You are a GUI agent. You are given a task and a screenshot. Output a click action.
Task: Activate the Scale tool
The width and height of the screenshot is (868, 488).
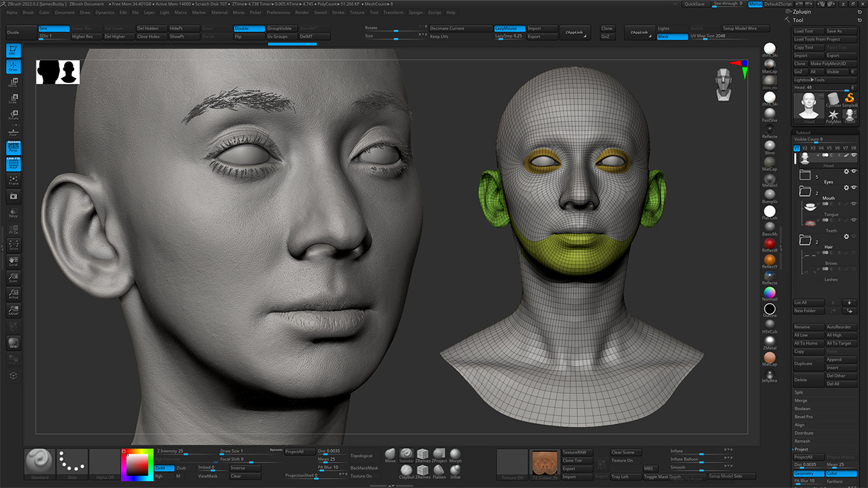(x=13, y=99)
